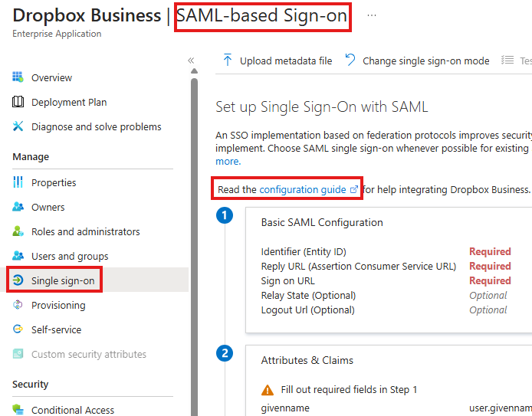The width and height of the screenshot is (532, 416).
Task: Click the Owners people icon
Action: (18, 207)
